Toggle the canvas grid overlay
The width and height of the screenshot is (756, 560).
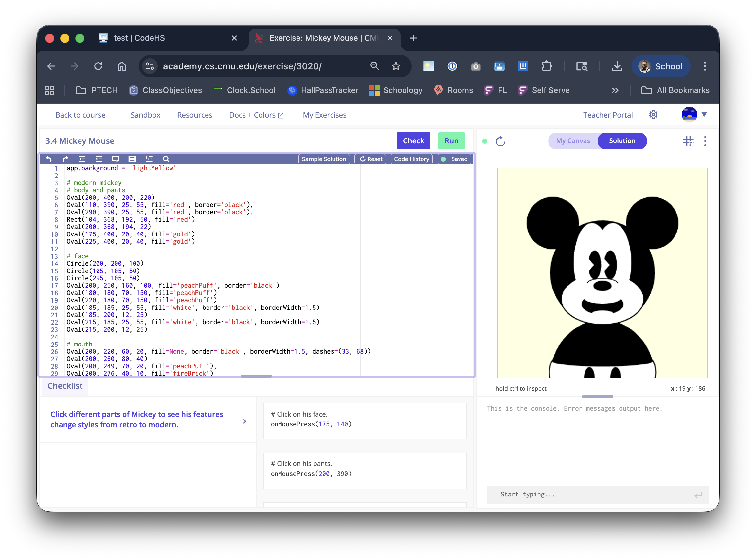[688, 141]
